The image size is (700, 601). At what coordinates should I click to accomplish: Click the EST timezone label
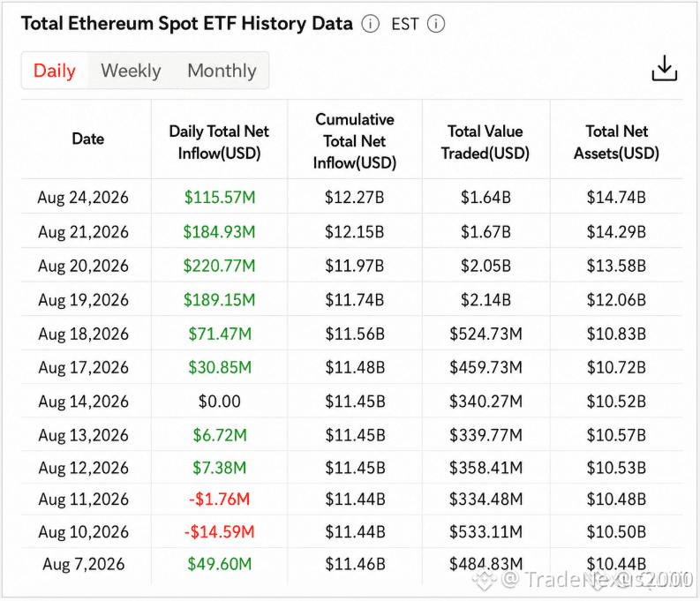point(405,24)
